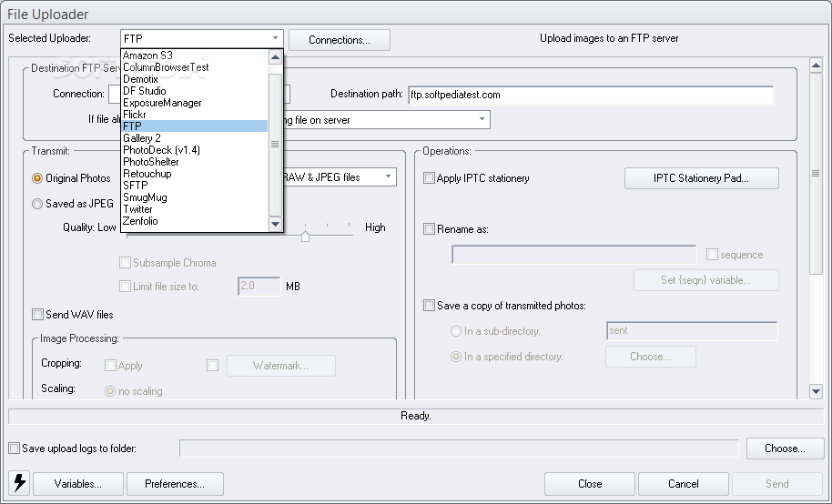Select In a sub-directory radio option

coord(455,331)
